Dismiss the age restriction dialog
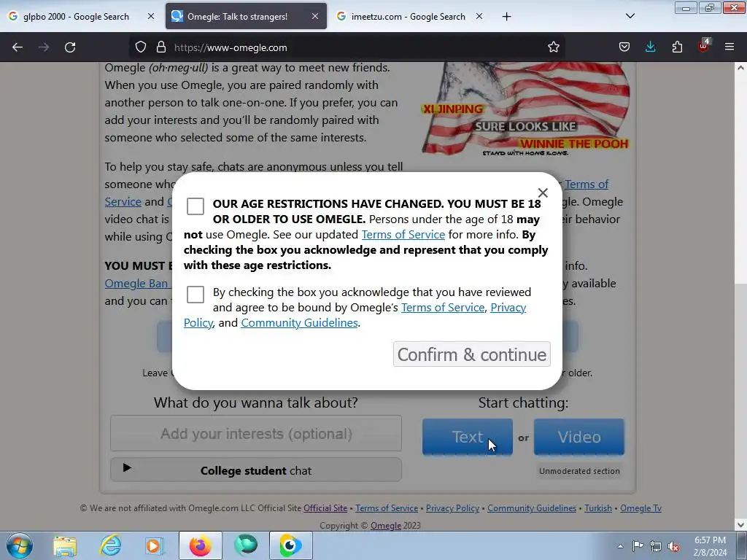 coord(543,192)
